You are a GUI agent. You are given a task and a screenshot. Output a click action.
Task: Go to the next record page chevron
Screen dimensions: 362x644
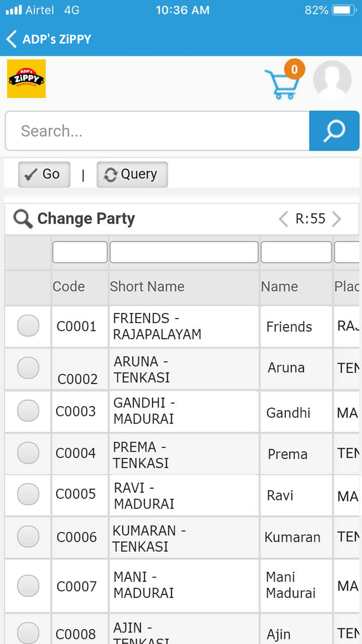[x=337, y=219]
